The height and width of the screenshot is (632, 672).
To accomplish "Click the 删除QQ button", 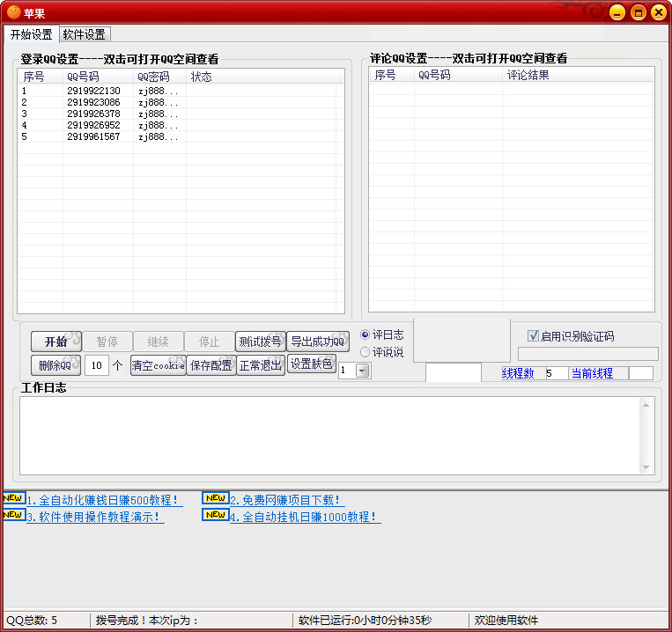I will tap(55, 365).
